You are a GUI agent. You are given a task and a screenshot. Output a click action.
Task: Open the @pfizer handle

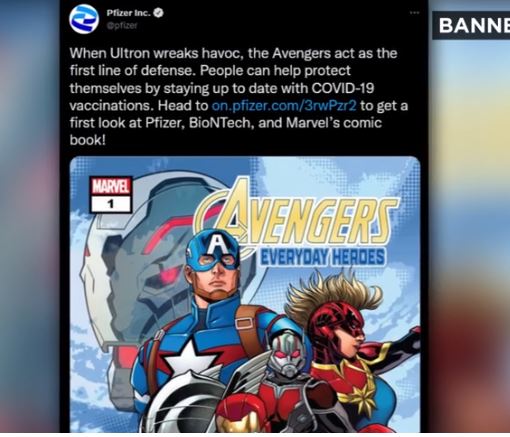[x=122, y=26]
